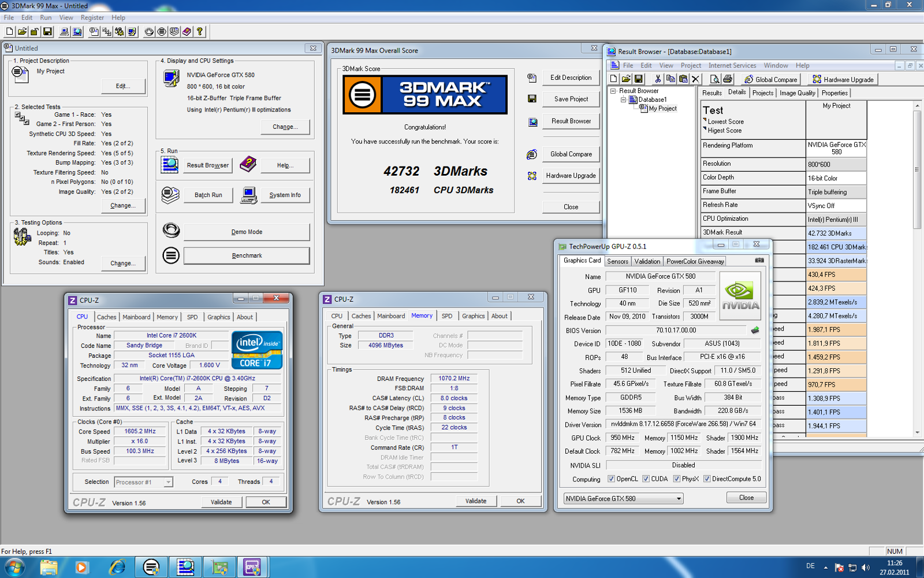
Task: Click the Cut scissors icon in Result Browser
Action: [657, 79]
